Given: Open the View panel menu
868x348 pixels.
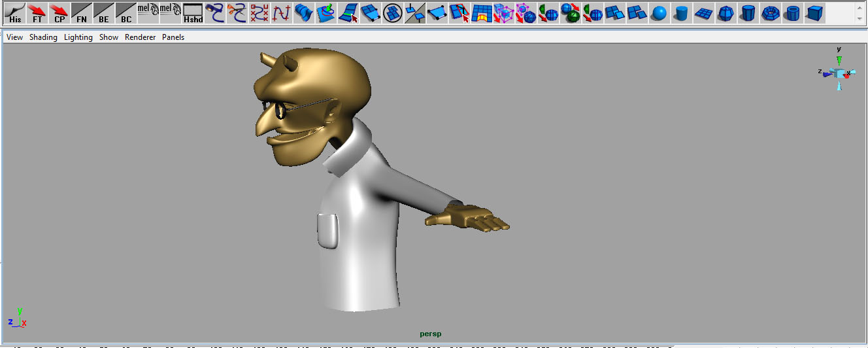Looking at the screenshot, I should [14, 37].
